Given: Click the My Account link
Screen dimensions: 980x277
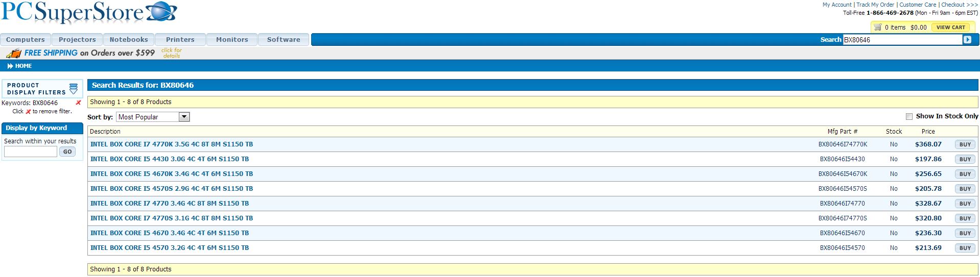Looking at the screenshot, I should (837, 5).
